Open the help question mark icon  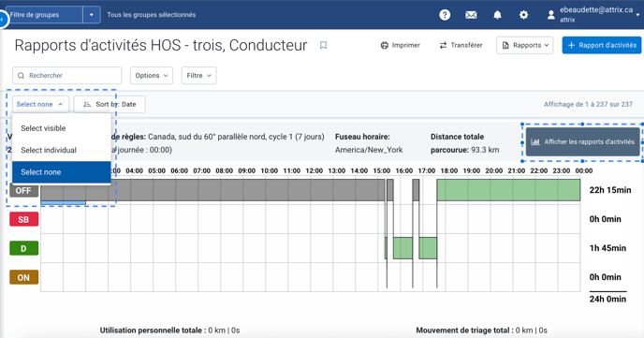(x=445, y=15)
